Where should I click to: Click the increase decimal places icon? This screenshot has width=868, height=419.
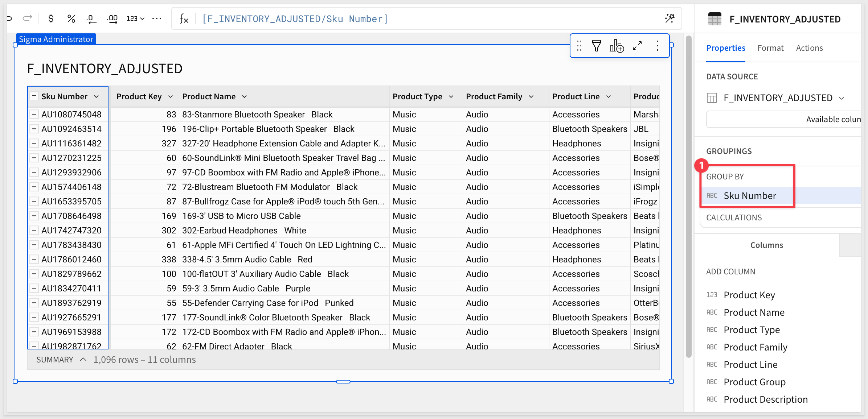pyautogui.click(x=112, y=18)
